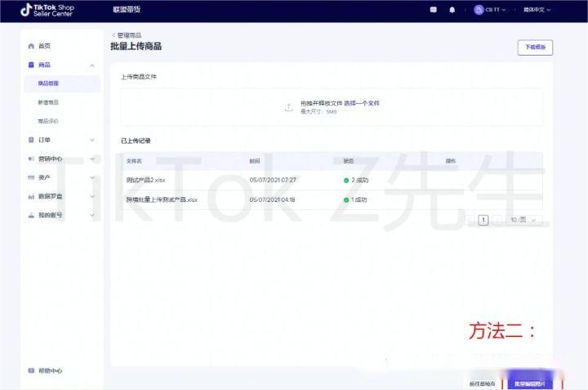Click the 帮助中心 help icon
Image resolution: width=588 pixels, height=390 pixels.
point(31,370)
